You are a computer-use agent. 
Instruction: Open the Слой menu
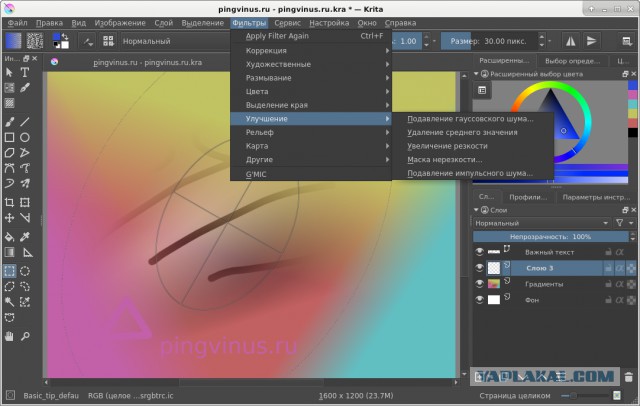pos(164,23)
